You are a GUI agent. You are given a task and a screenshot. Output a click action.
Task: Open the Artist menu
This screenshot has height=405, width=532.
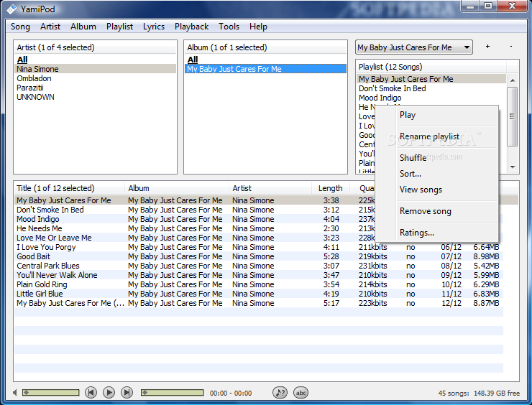tap(50, 27)
